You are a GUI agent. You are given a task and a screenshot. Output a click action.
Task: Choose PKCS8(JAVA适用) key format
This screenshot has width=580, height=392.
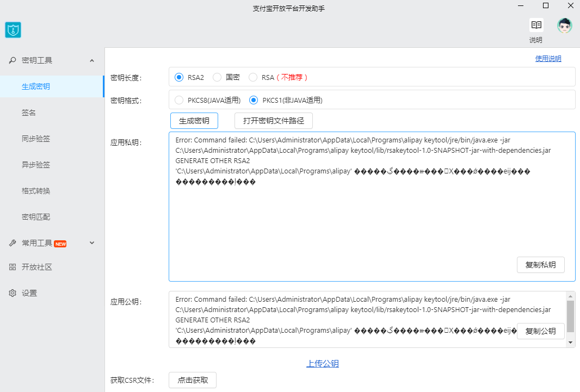tap(179, 100)
